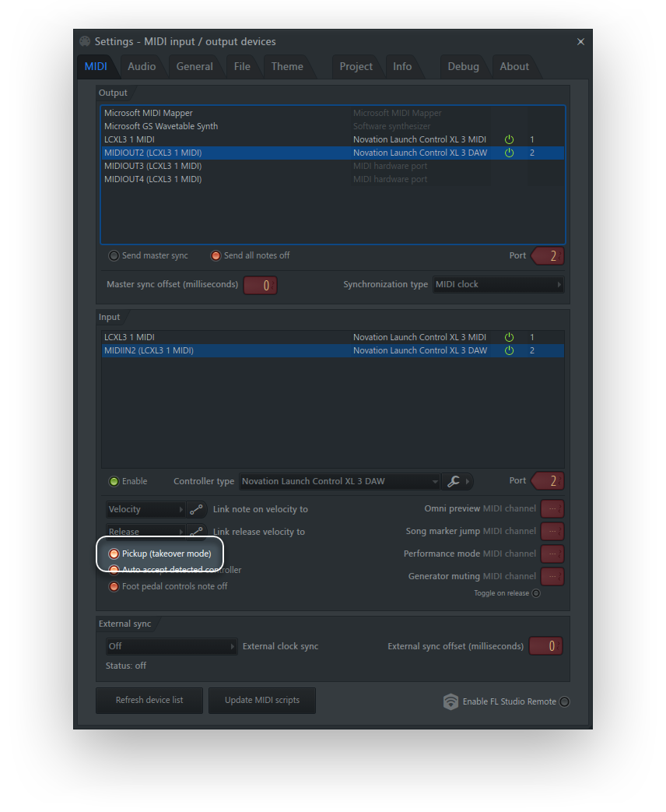Viewport: 666px width, 812px height.
Task: Click the Input Port number field
Action: click(549, 482)
